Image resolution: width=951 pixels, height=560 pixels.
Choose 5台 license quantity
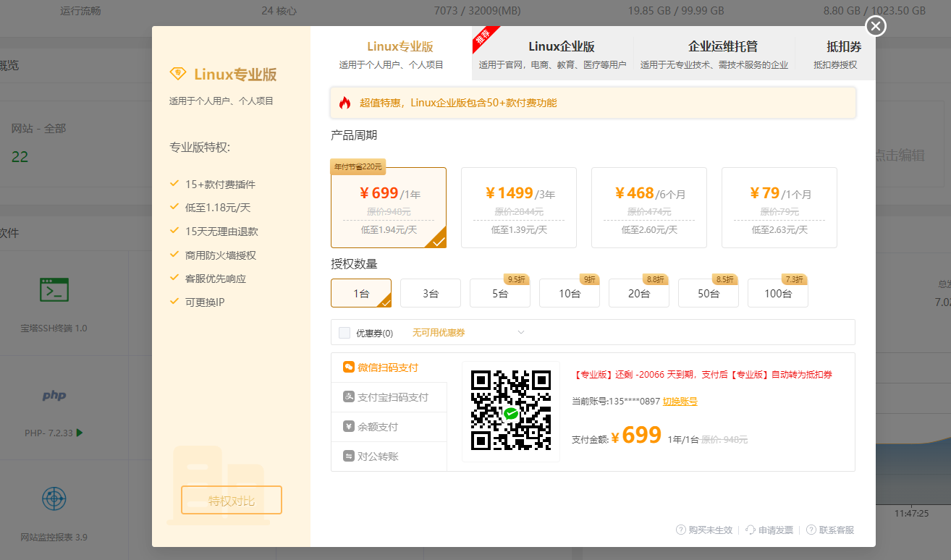(x=500, y=293)
